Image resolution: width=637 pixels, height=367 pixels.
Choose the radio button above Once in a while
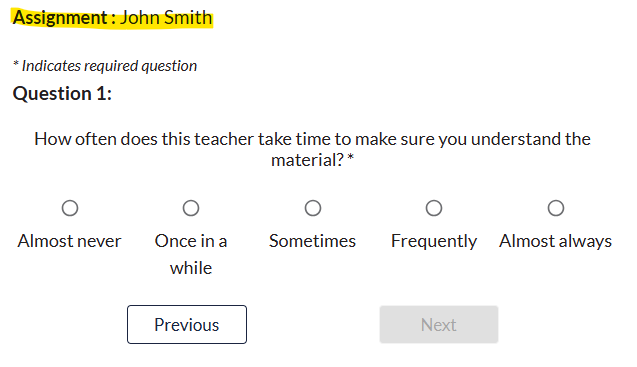click(191, 208)
